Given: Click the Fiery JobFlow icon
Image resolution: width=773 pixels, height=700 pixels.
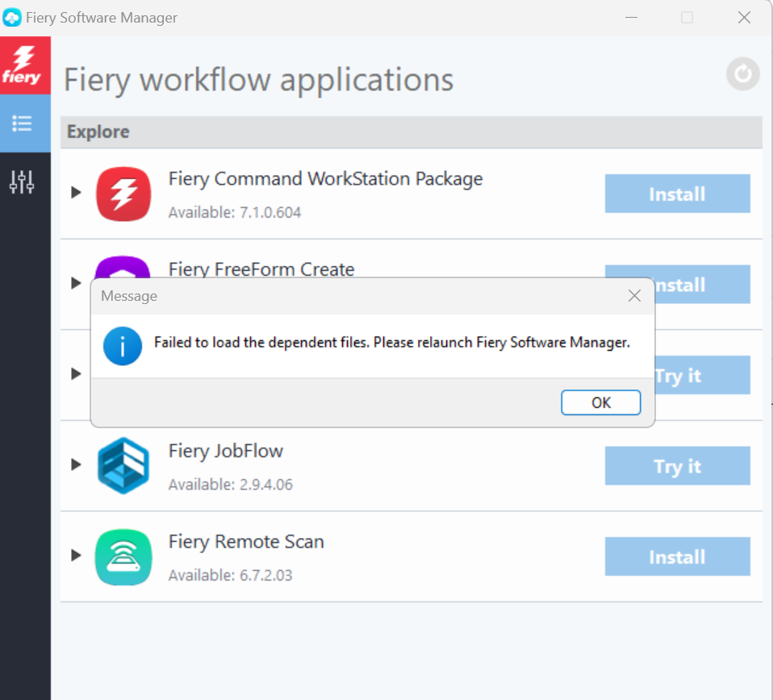Looking at the screenshot, I should 123,465.
